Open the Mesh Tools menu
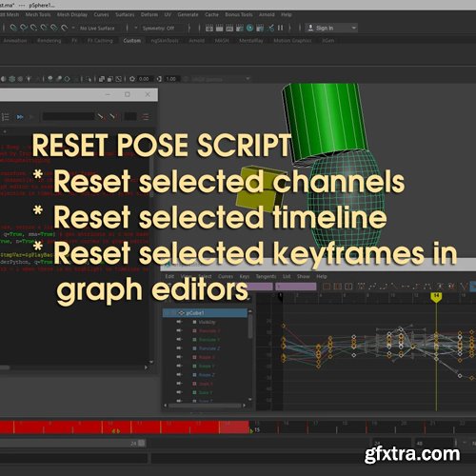 pyautogui.click(x=38, y=14)
